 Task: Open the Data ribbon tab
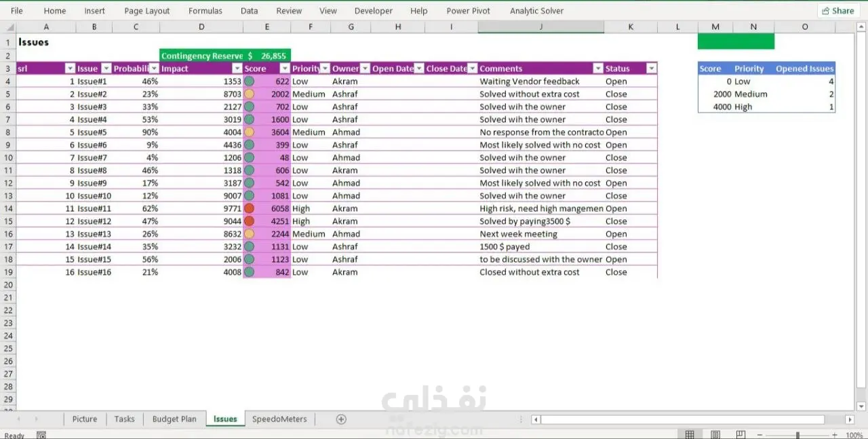(x=250, y=11)
